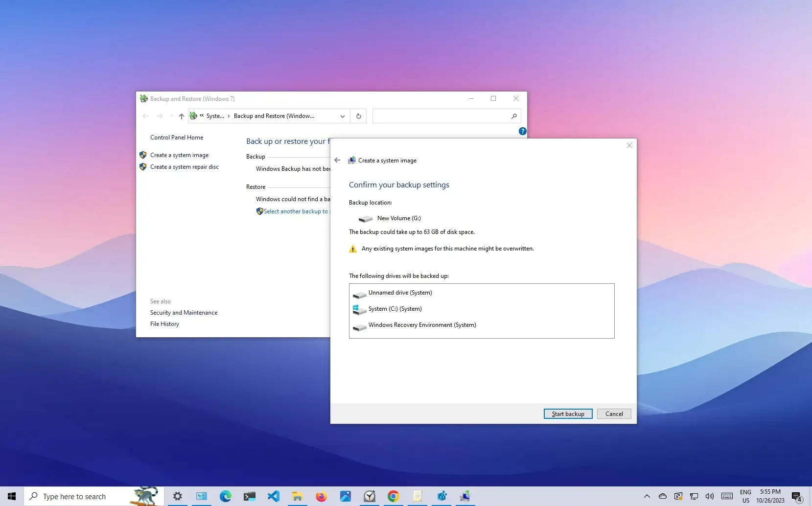
Task: Select Windows Recovery Environment drive entry
Action: point(422,325)
